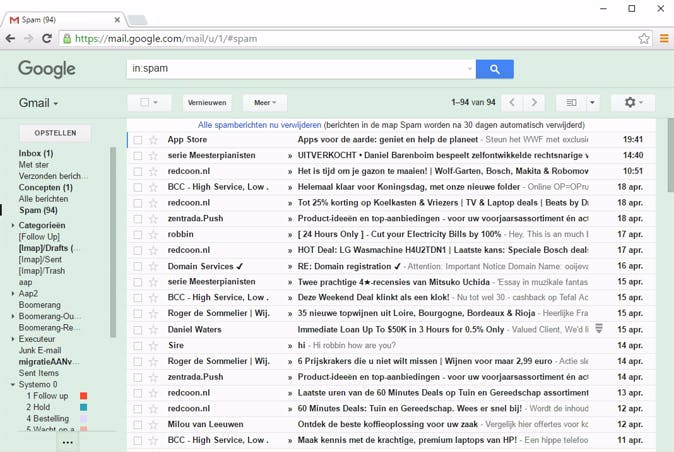Click the split pane mode icon

[571, 103]
